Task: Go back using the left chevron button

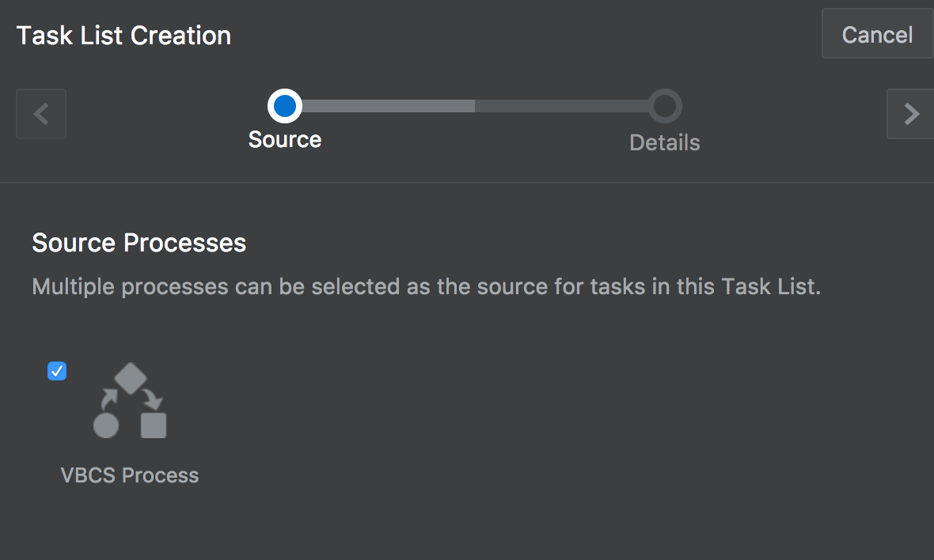Action: 41,114
